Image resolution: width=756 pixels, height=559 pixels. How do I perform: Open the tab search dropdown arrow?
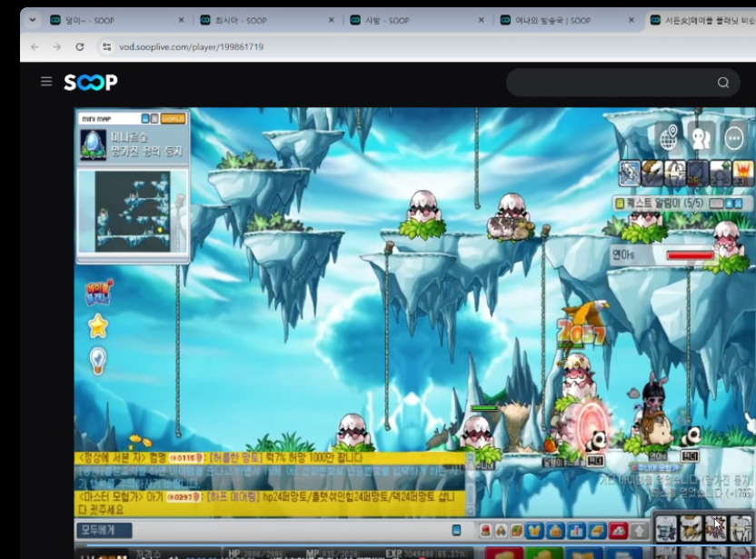tap(33, 20)
